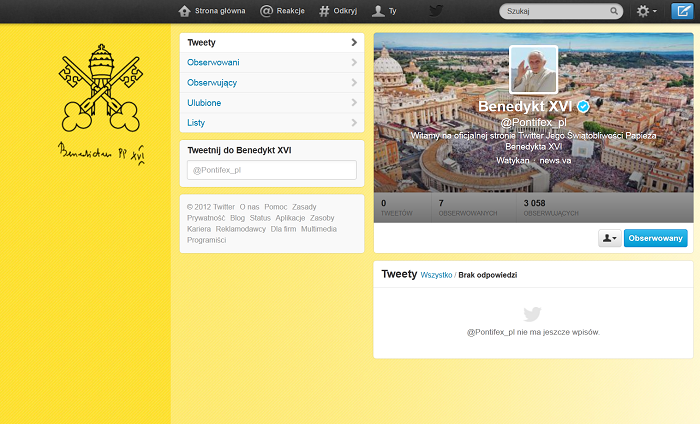Image resolution: width=700 pixels, height=424 pixels.
Task: Open the Multimedia footer link
Action: coord(319,229)
